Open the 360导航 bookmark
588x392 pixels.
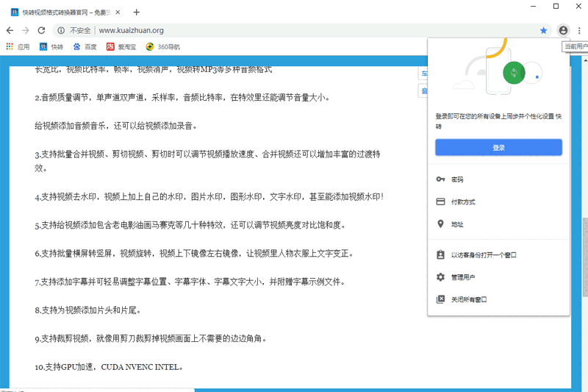point(162,46)
